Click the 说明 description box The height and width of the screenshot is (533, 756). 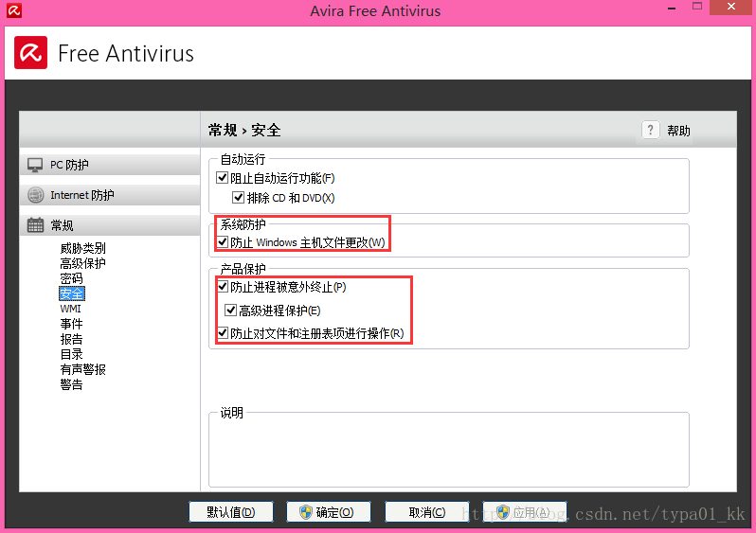pyautogui.click(x=449, y=449)
